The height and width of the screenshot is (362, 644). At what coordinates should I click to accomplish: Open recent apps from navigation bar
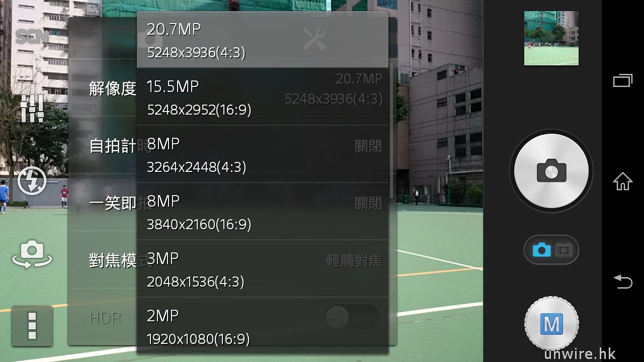(623, 80)
